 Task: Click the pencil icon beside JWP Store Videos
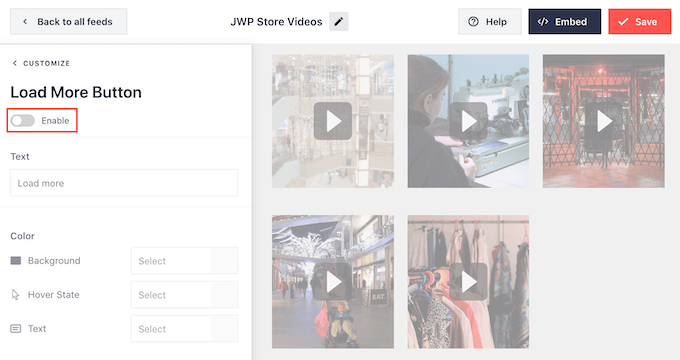pos(339,22)
